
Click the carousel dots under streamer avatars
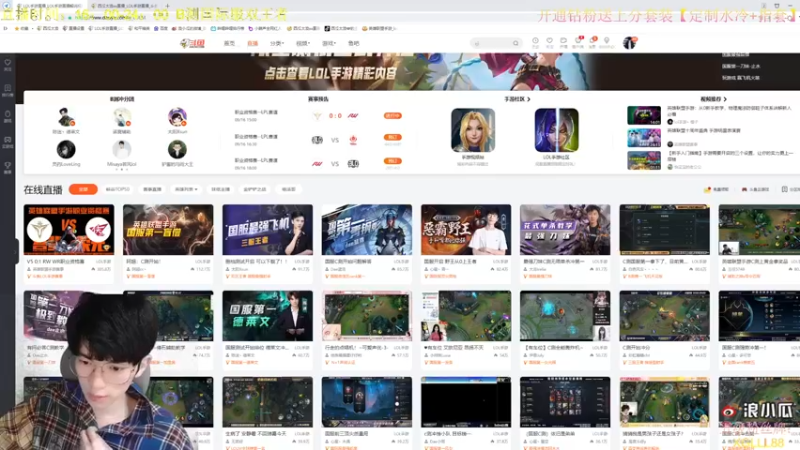(121, 169)
